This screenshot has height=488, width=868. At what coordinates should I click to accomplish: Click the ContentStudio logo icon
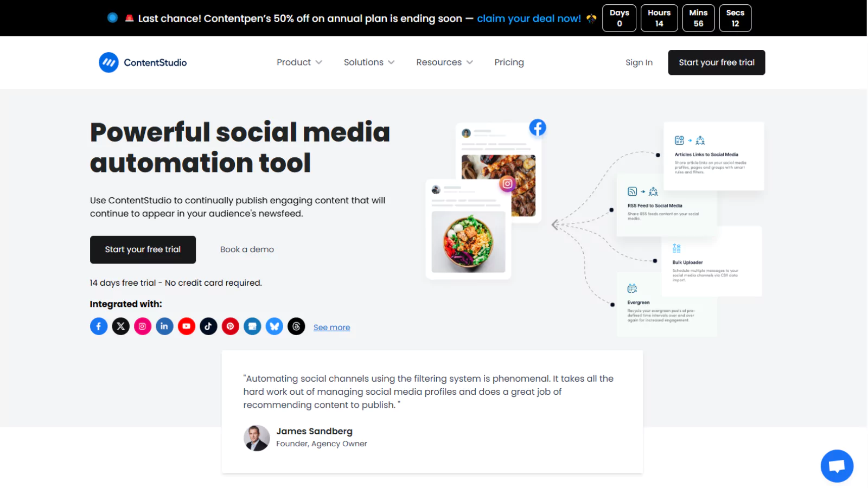pos(108,62)
